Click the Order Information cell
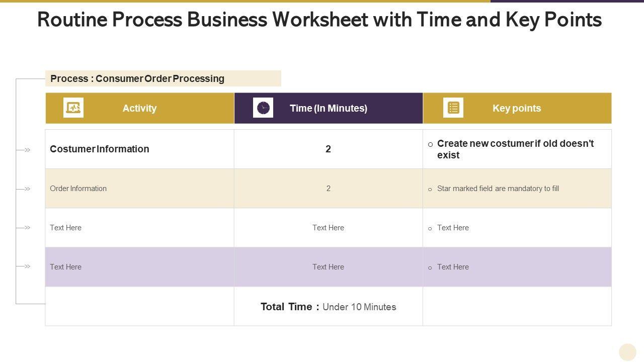 [x=78, y=189]
